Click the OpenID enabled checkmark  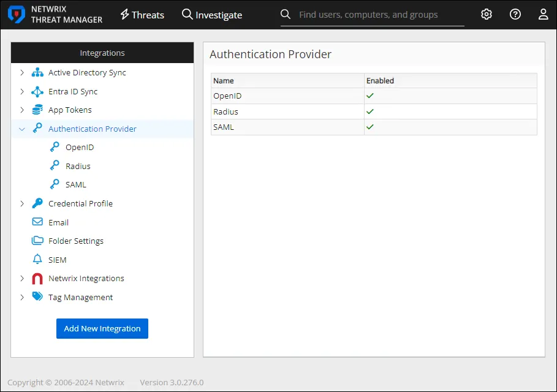(369, 96)
